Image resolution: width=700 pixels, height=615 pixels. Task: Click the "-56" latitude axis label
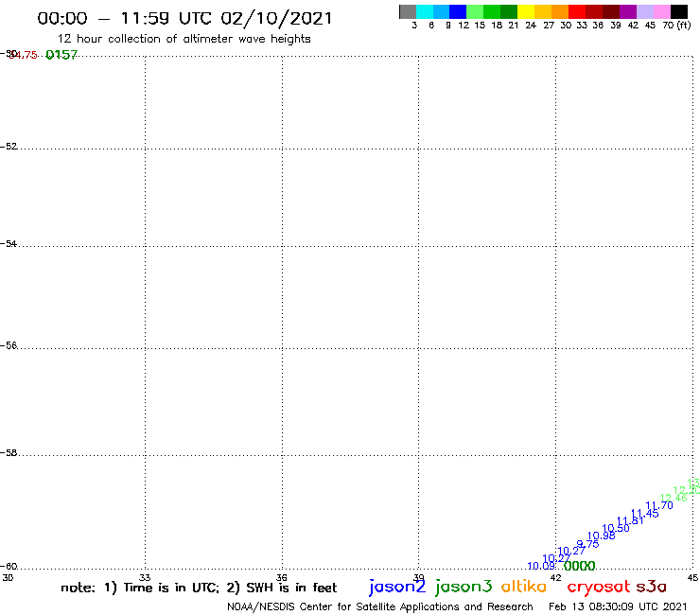tap(9, 345)
